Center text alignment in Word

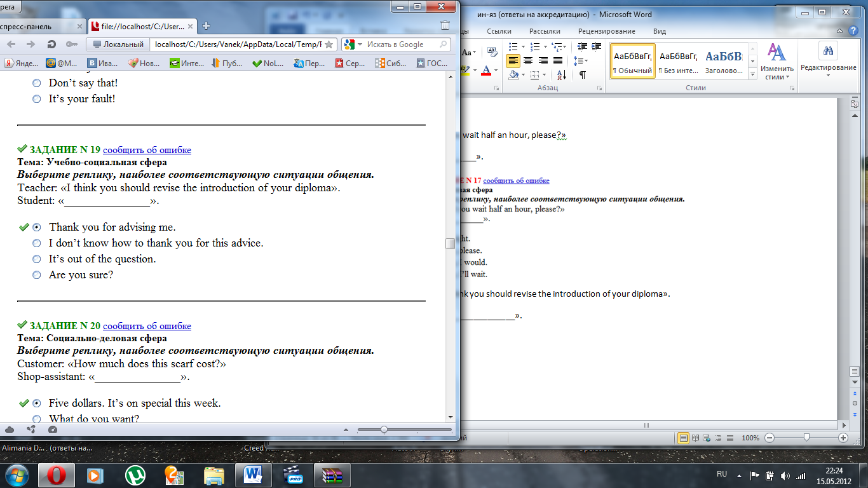point(528,60)
